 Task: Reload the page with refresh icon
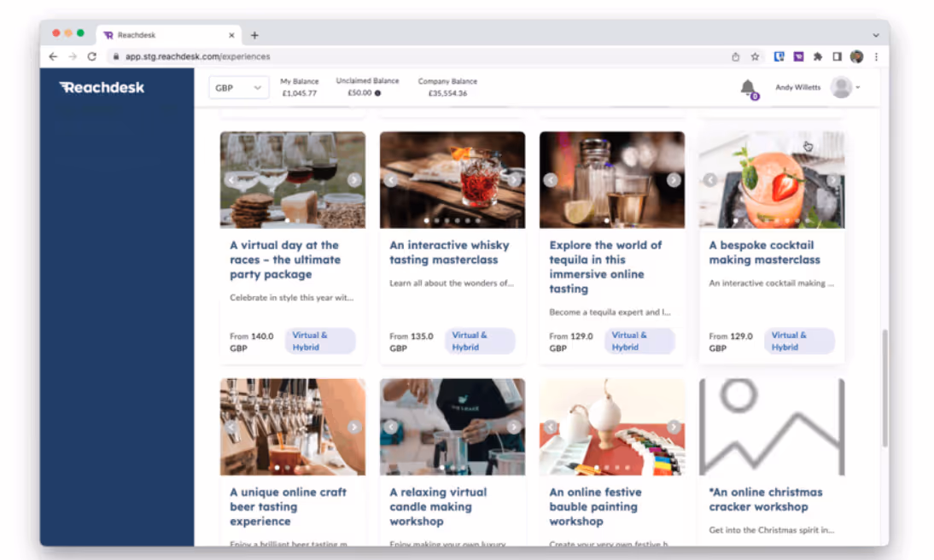[x=91, y=56]
